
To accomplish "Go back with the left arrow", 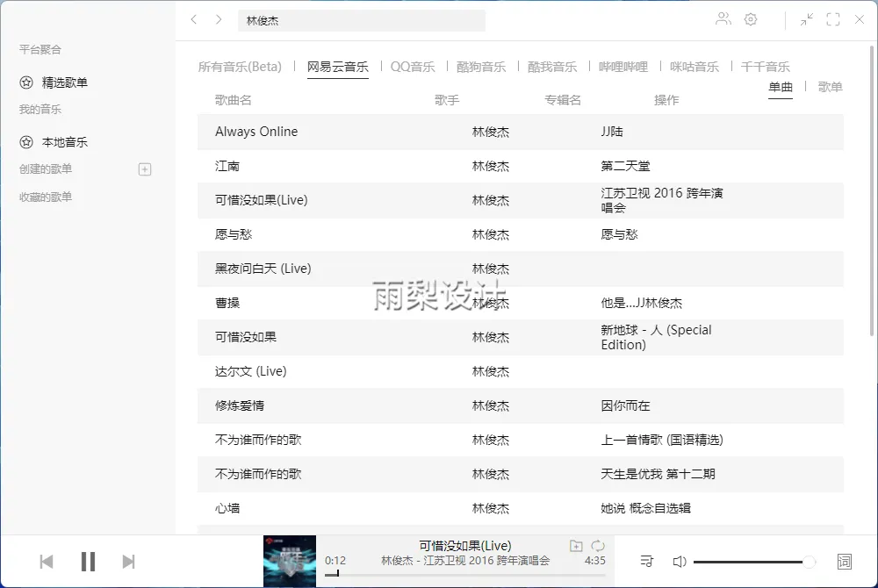I will pyautogui.click(x=194, y=19).
